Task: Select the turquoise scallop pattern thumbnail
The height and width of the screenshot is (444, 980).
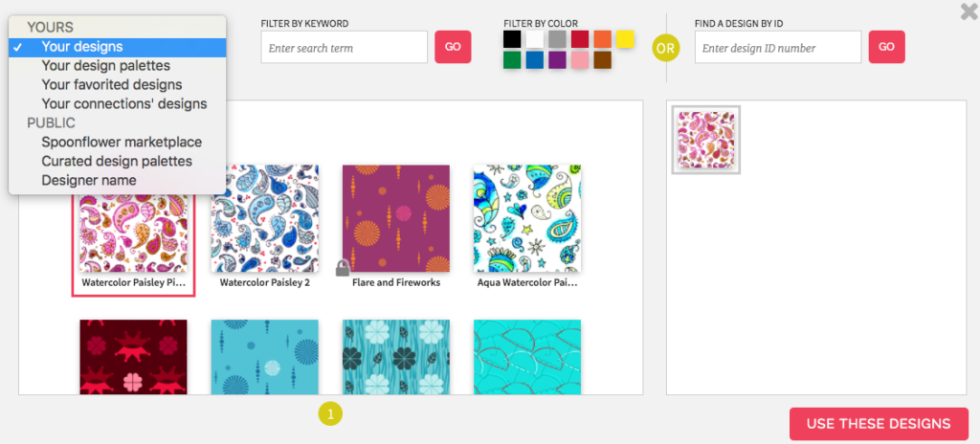Action: [527, 357]
